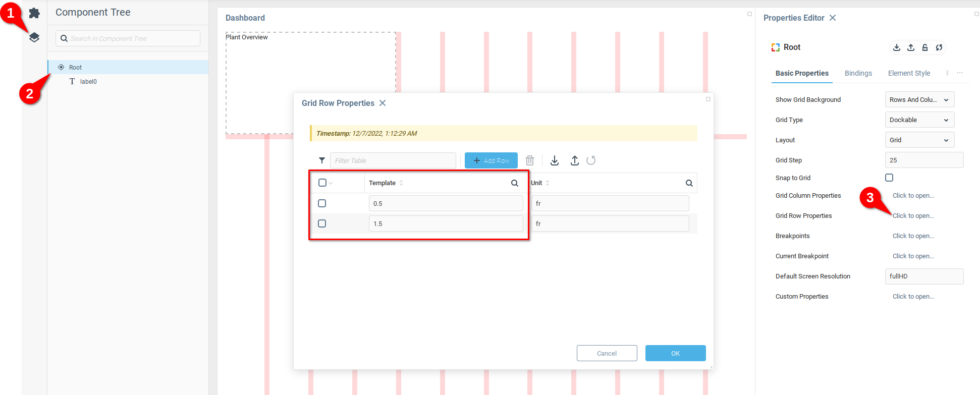Click the upload icon in Properties Editor
The image size is (980, 395).
coord(911,47)
